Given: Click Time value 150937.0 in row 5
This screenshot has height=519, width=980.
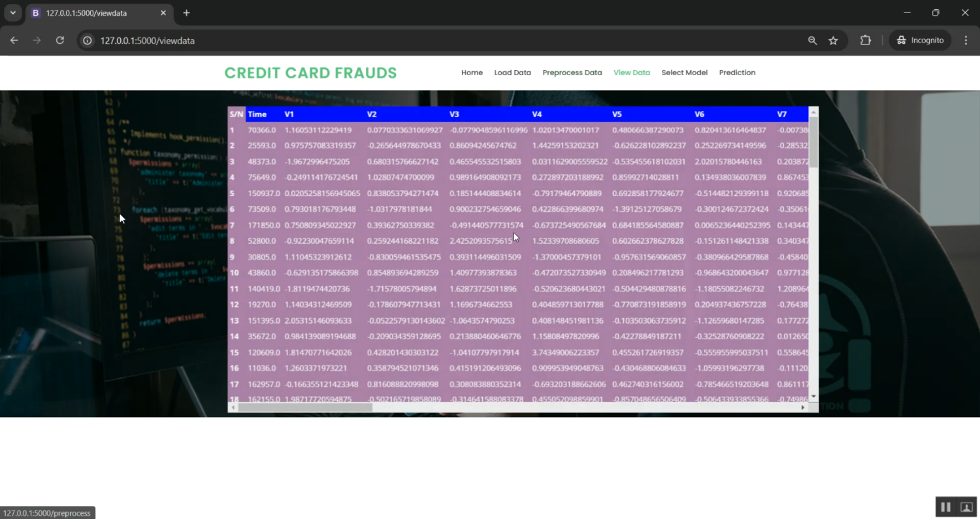Looking at the screenshot, I should [264, 193].
